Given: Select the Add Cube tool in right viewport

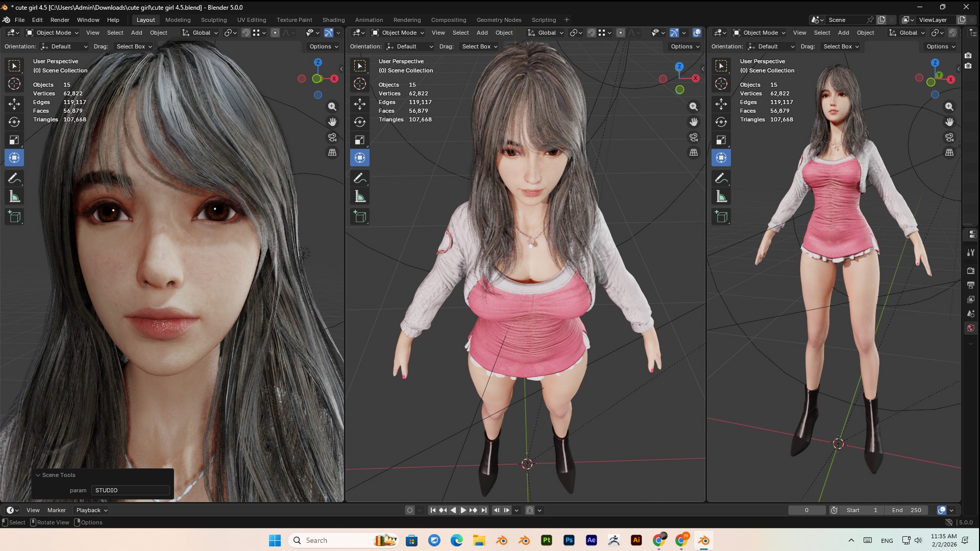Looking at the screenshot, I should click(721, 216).
